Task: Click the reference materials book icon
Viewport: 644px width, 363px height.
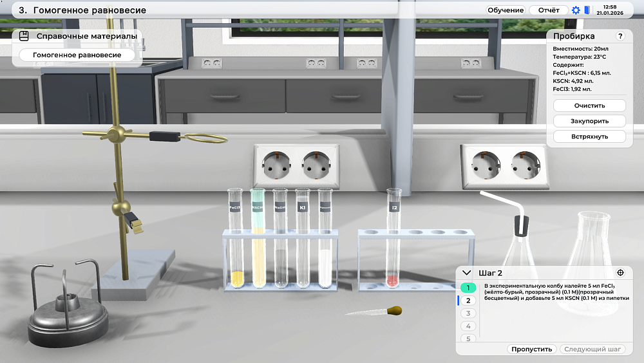Action: [24, 36]
